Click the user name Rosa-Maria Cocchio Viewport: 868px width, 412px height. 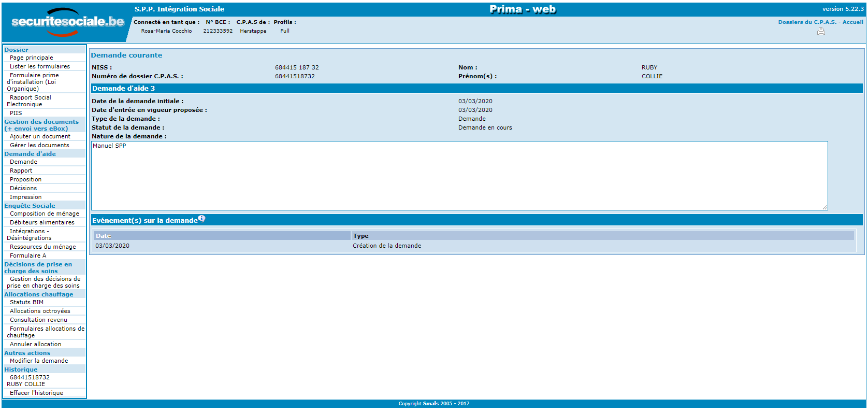point(166,31)
